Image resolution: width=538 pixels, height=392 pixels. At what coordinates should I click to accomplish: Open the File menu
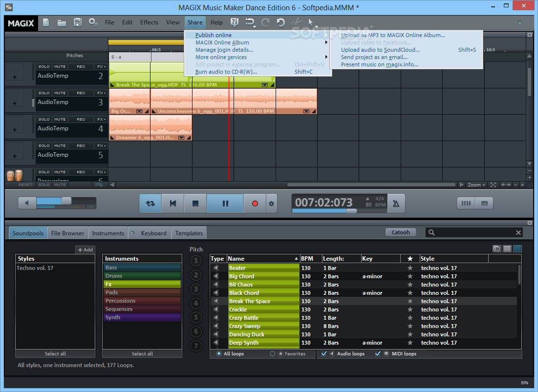pos(109,22)
